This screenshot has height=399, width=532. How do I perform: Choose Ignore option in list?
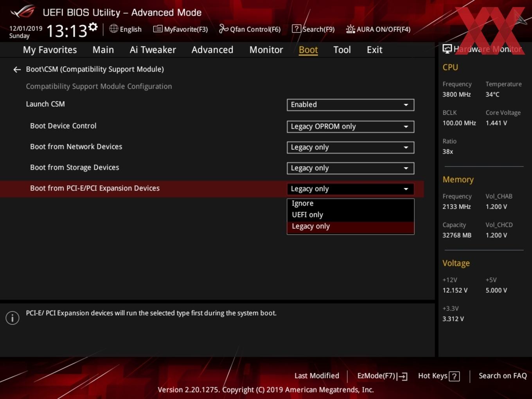coord(350,203)
